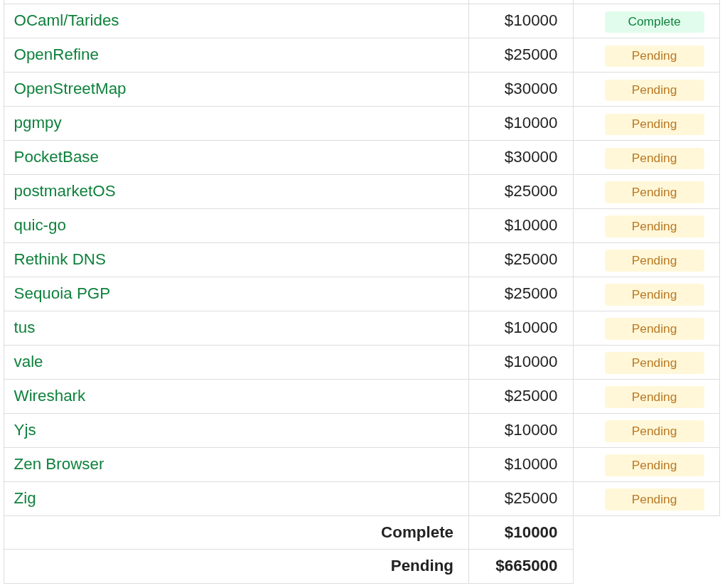Open the PocketBase link
This screenshot has height=588, width=725.
point(56,157)
